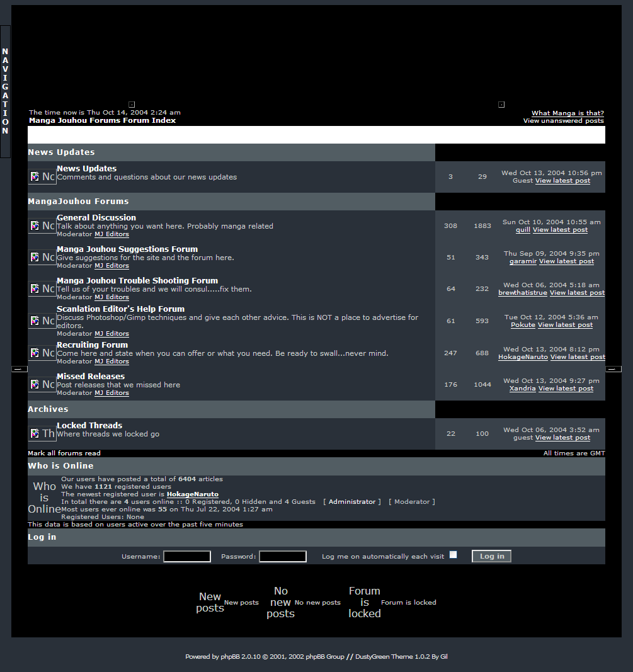
Task: Open user profile Xandria
Action: pos(522,389)
